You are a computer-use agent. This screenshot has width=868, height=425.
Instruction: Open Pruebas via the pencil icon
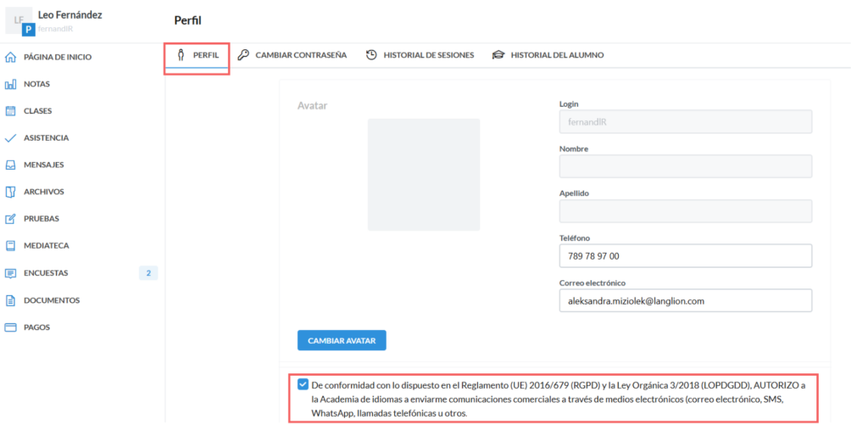pos(11,219)
